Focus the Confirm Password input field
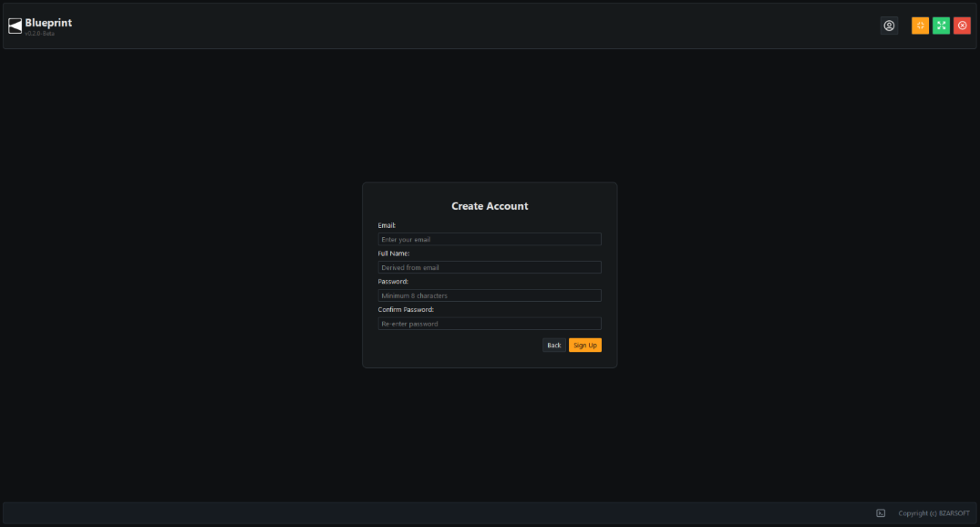Image resolution: width=980 pixels, height=527 pixels. pos(490,324)
